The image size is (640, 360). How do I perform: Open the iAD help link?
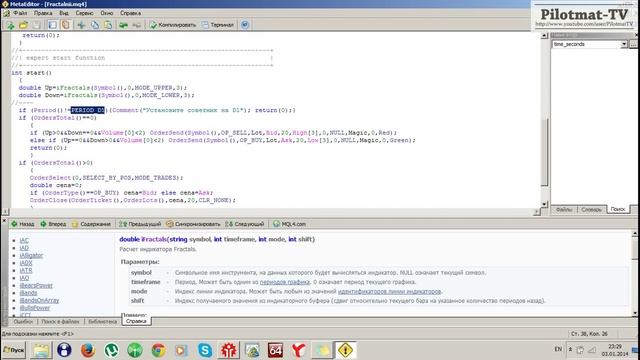pyautogui.click(x=24, y=248)
